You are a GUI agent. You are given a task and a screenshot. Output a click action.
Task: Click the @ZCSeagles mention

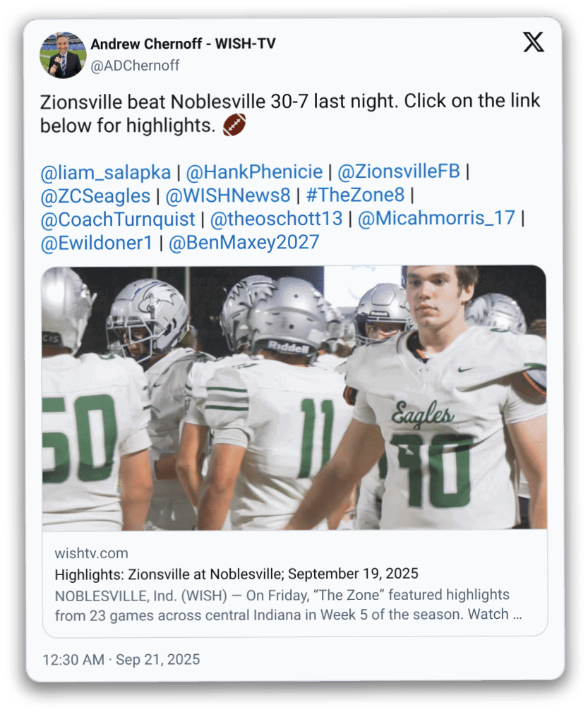point(95,195)
